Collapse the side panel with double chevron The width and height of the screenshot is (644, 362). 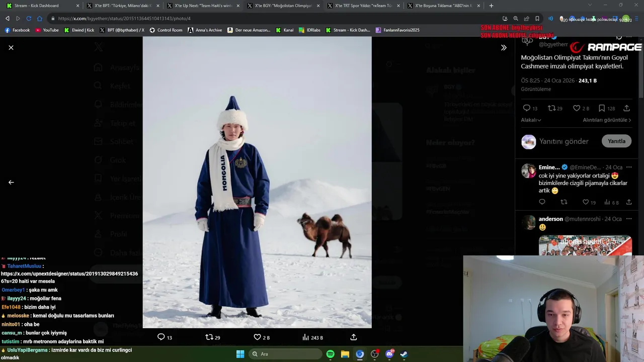point(504,47)
